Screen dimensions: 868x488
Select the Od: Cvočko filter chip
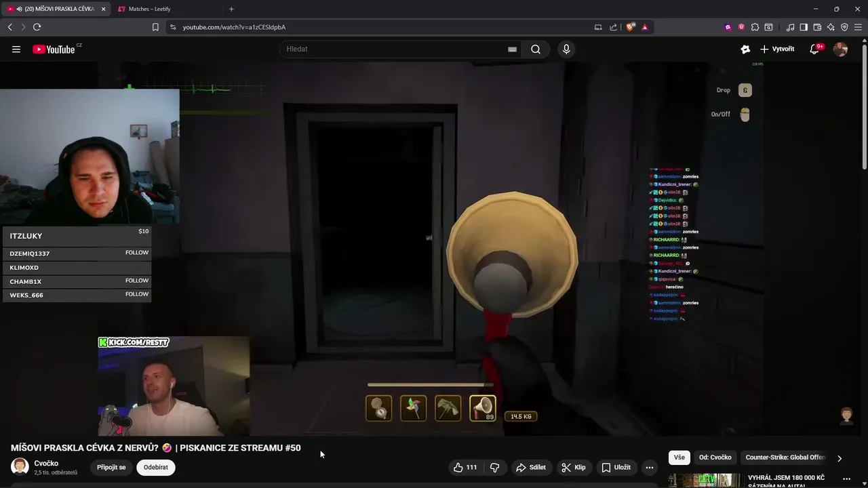pos(715,457)
